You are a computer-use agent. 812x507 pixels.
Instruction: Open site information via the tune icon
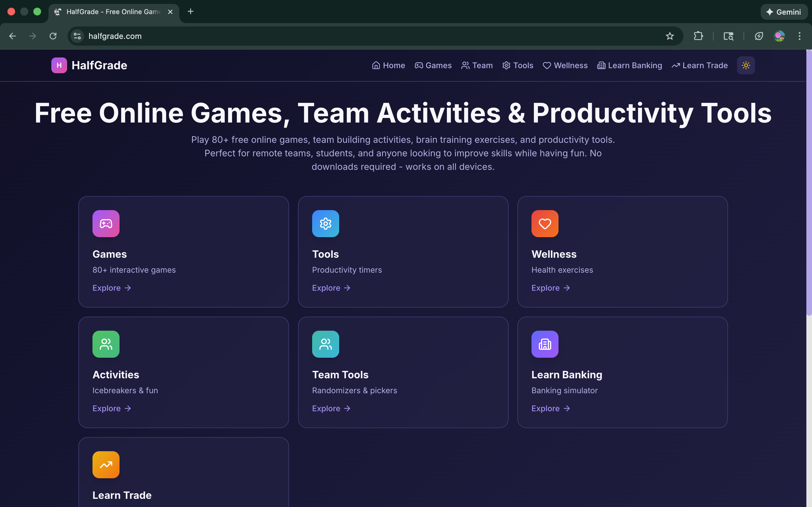(x=77, y=36)
